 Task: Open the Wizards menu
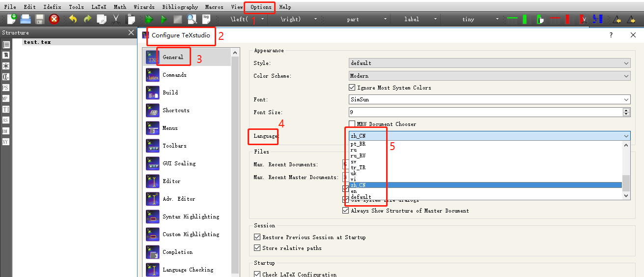tap(144, 7)
